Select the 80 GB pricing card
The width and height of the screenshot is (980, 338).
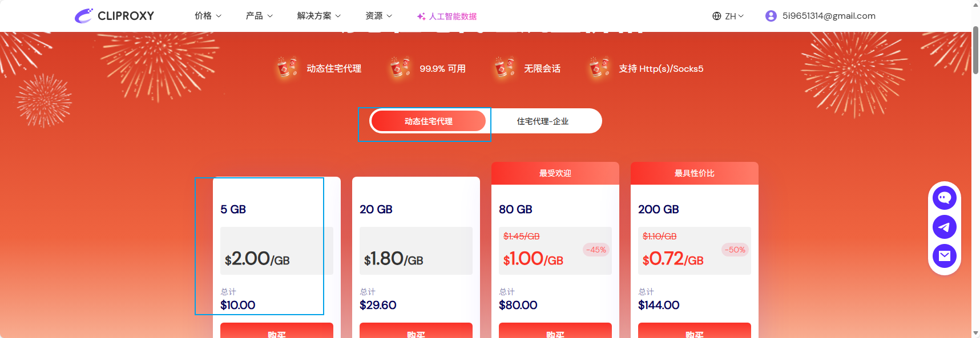[555, 251]
